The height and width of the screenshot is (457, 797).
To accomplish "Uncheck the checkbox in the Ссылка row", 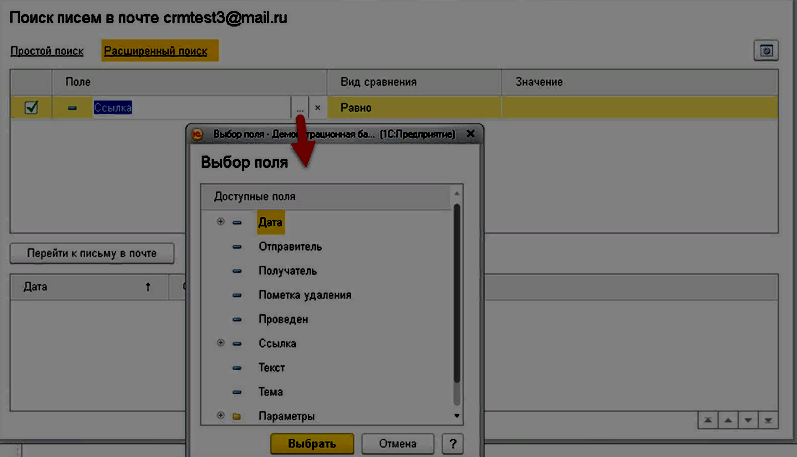I will tap(31, 108).
